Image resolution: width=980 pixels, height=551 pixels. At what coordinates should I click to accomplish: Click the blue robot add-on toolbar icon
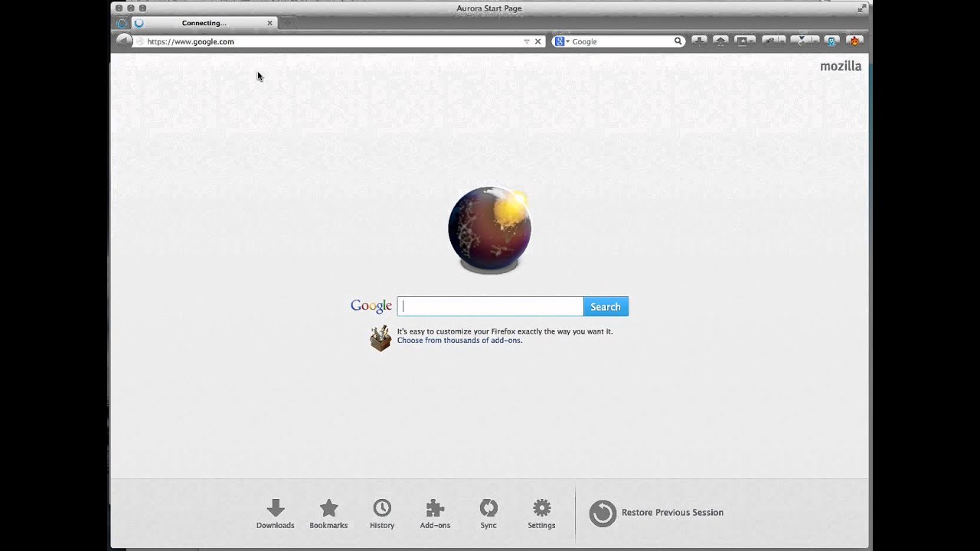[x=832, y=41]
